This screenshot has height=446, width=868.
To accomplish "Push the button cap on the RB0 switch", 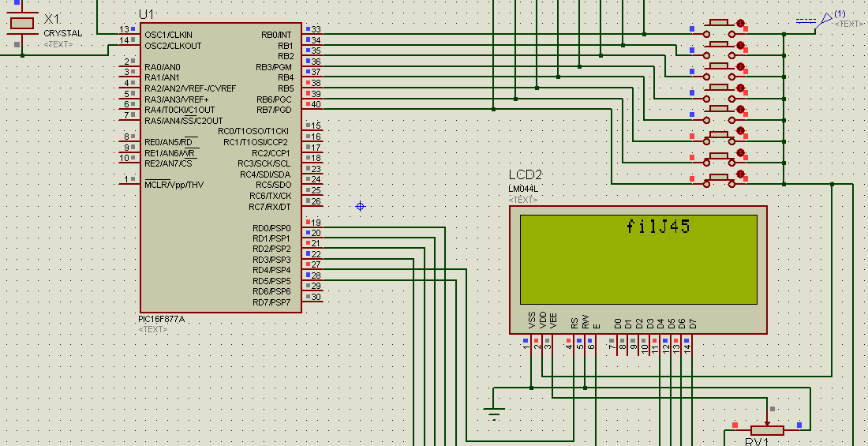I will pos(719,23).
